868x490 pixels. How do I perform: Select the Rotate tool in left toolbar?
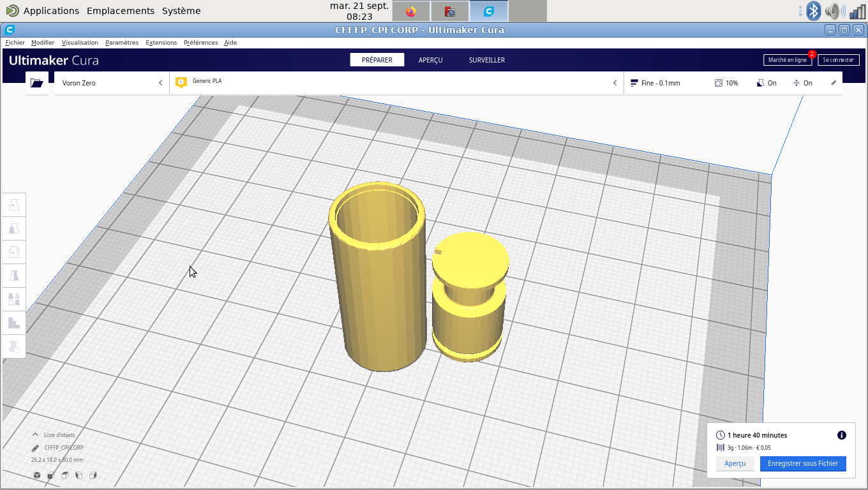pyautogui.click(x=14, y=252)
